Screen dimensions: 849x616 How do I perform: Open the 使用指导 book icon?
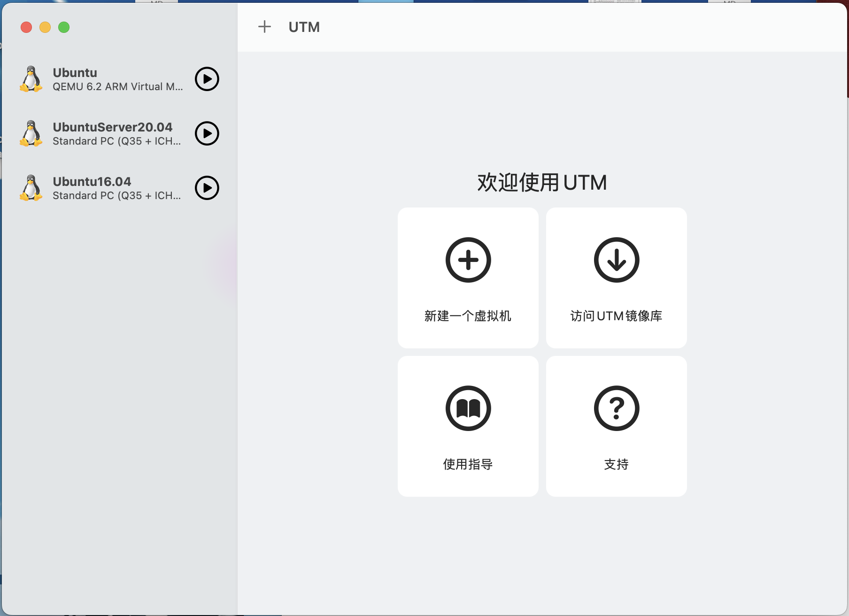tap(468, 408)
